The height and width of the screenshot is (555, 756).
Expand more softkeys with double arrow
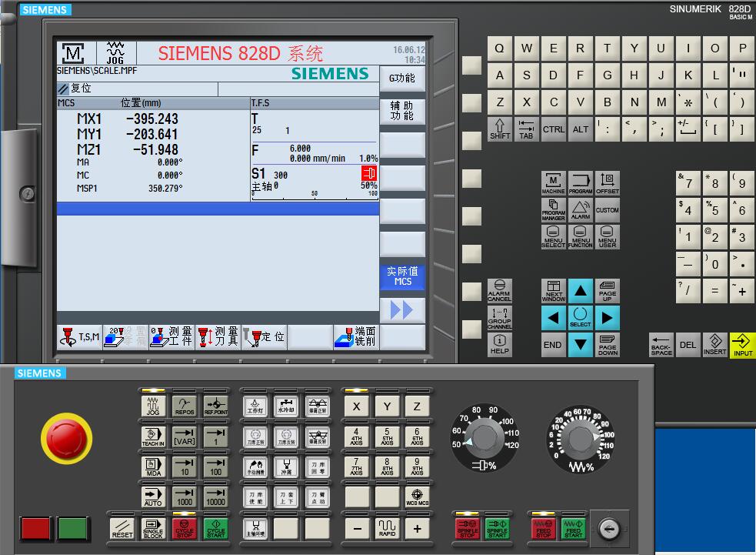pos(402,310)
